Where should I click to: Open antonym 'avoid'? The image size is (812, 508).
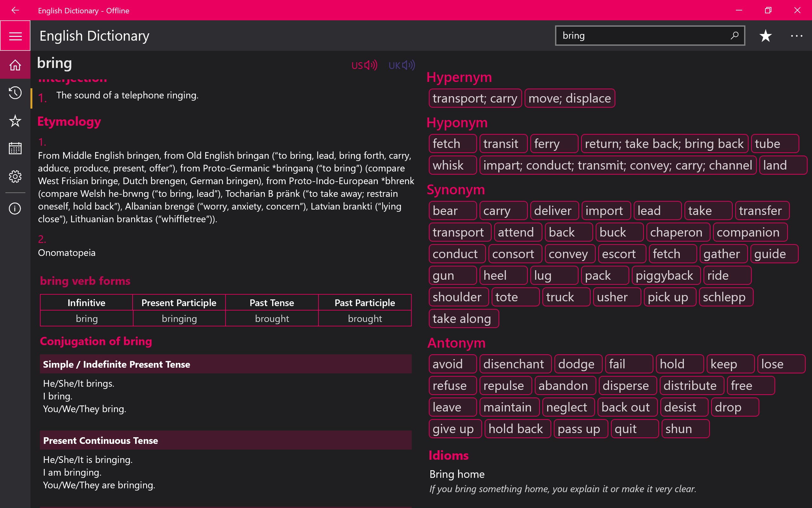click(x=453, y=364)
